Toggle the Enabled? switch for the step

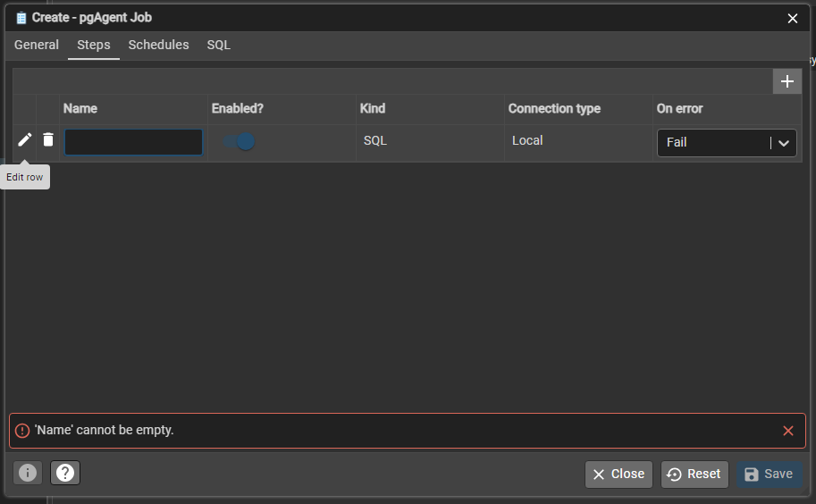point(239,141)
